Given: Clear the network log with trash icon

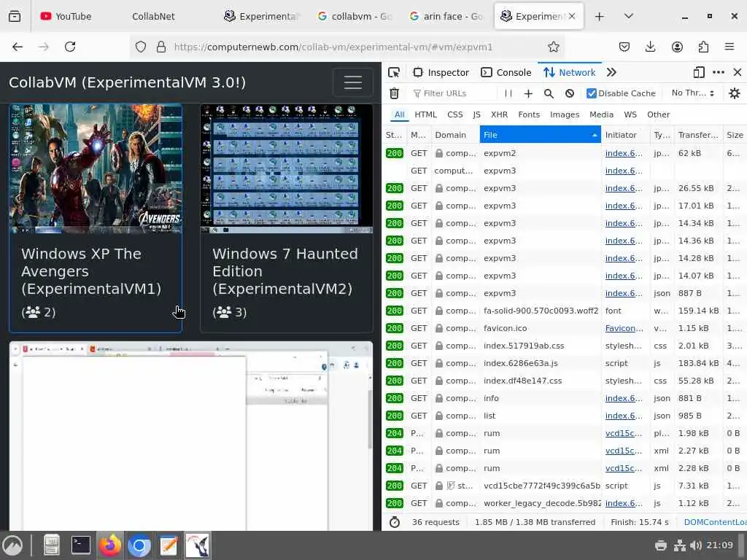Looking at the screenshot, I should tap(394, 93).
